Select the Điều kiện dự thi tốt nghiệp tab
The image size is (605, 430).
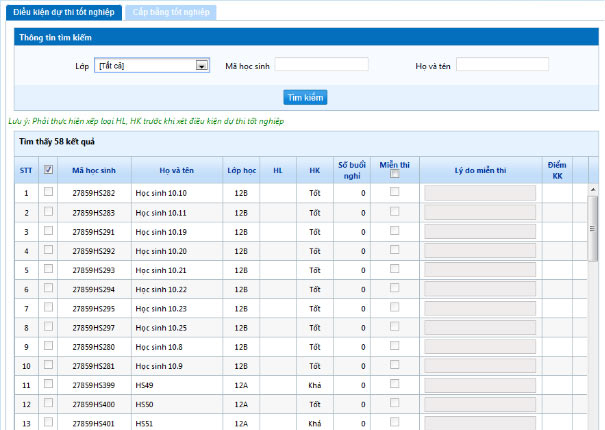pyautogui.click(x=62, y=12)
